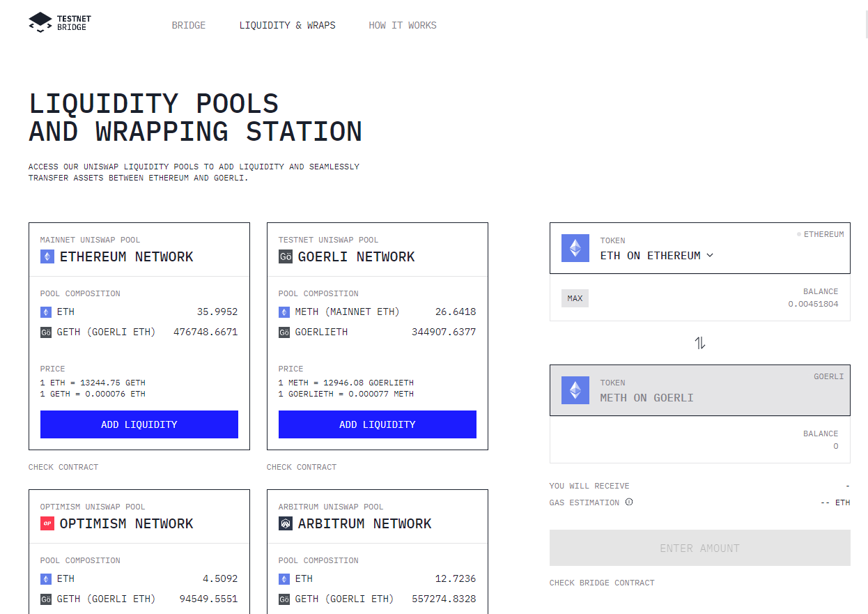Click the Testnet Bridge logo
The image size is (868, 614).
(x=58, y=22)
